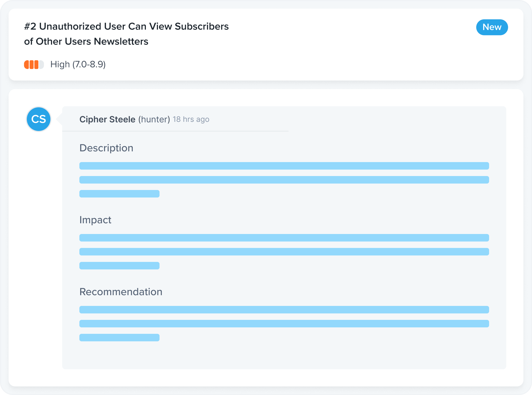Click the first blue loading bar in Recommendation
This screenshot has width=532, height=395.
tap(284, 311)
